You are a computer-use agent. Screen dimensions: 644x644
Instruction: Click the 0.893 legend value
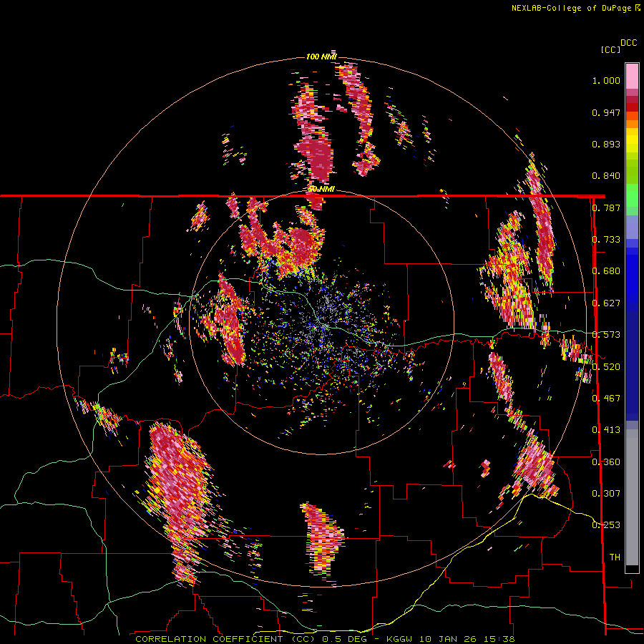pyautogui.click(x=606, y=144)
